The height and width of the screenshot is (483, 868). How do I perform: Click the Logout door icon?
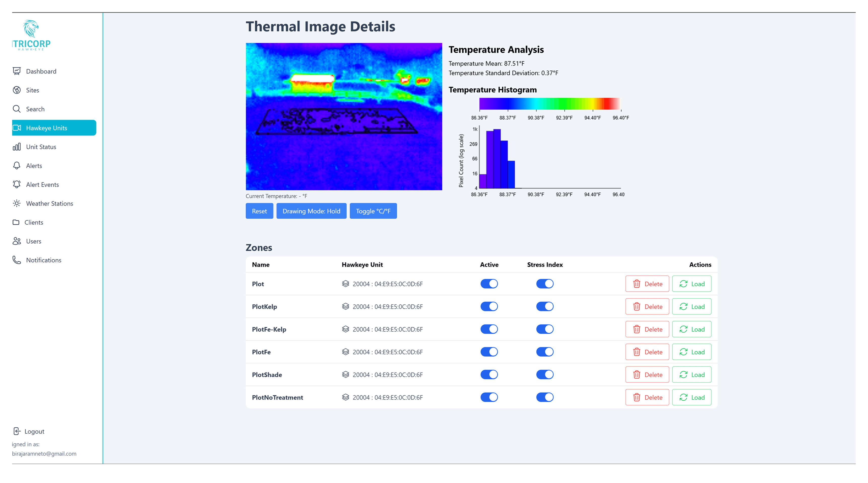tap(17, 431)
